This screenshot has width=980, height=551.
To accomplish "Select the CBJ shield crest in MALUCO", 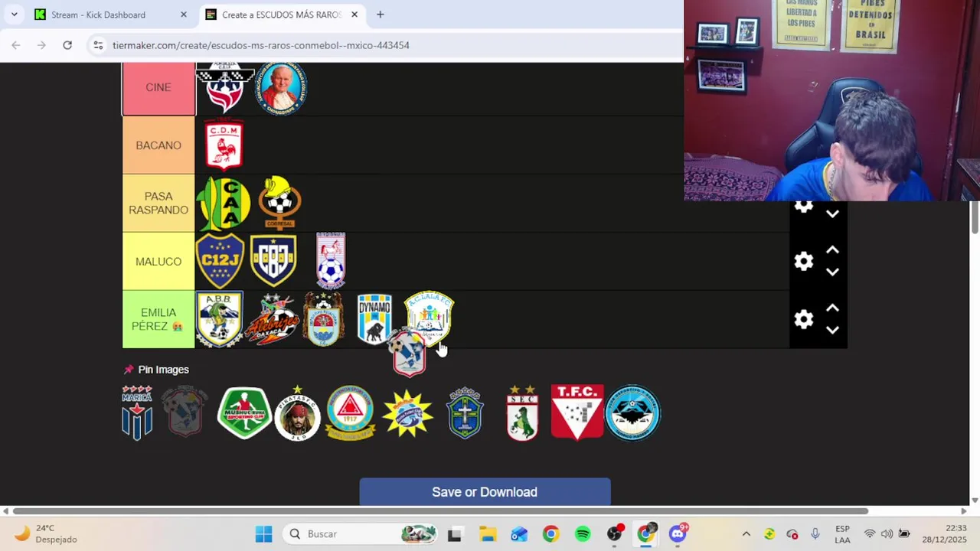I will tap(273, 261).
